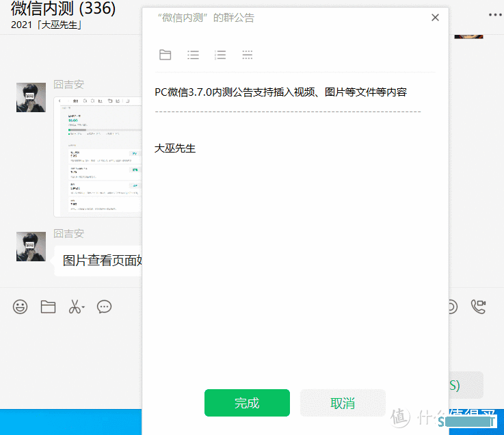Select the screenshot scissors tool

coord(76,306)
